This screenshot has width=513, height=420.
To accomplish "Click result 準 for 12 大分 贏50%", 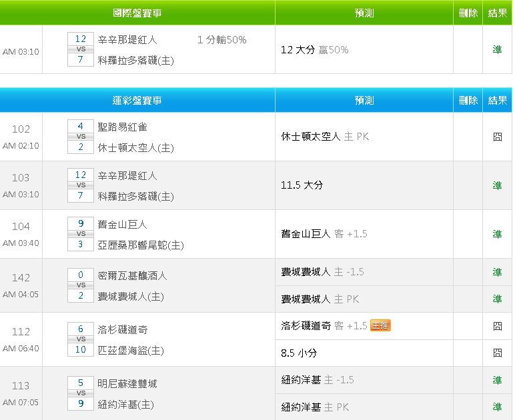I will point(497,49).
